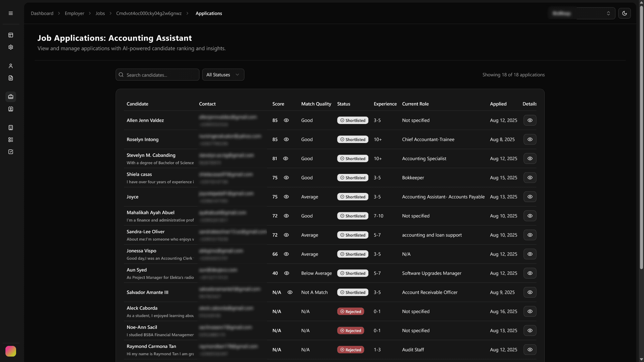This screenshot has width=644, height=362.
Task: Open All Statuses filter dropdown
Action: 223,75
